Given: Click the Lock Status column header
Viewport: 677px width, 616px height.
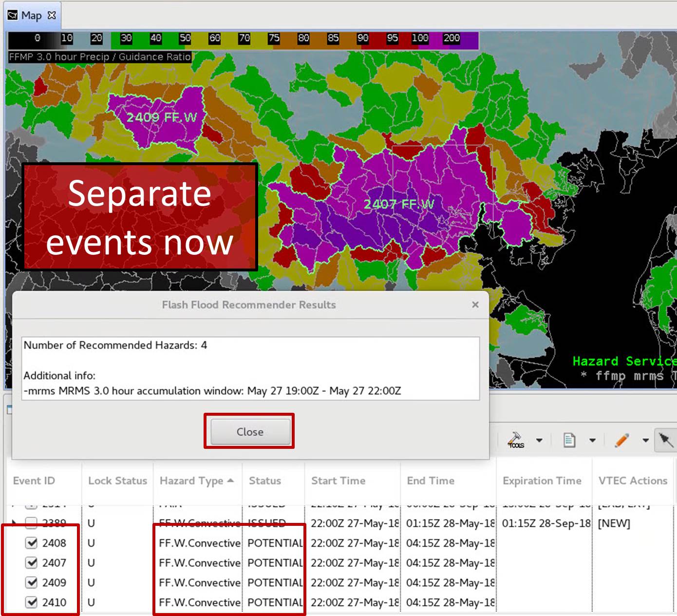Looking at the screenshot, I should pos(117,481).
